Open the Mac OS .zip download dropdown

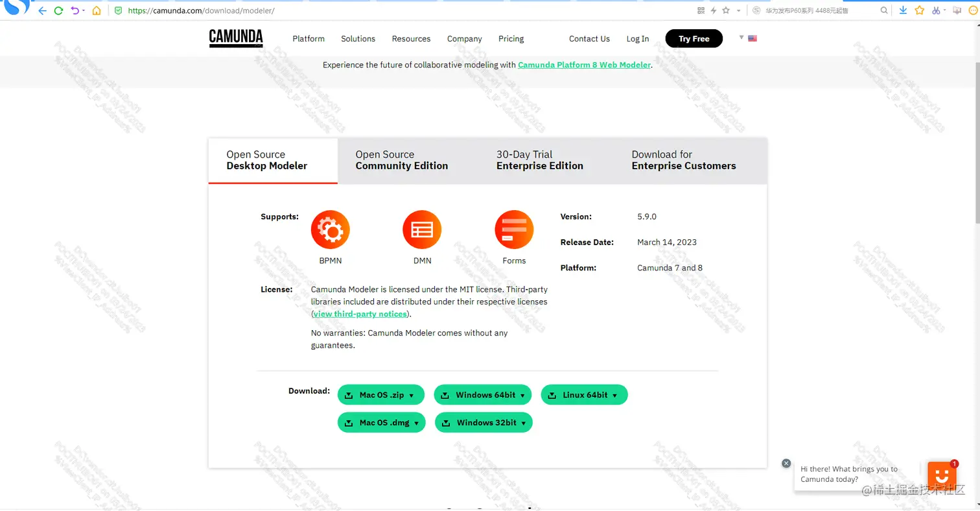[x=381, y=395]
